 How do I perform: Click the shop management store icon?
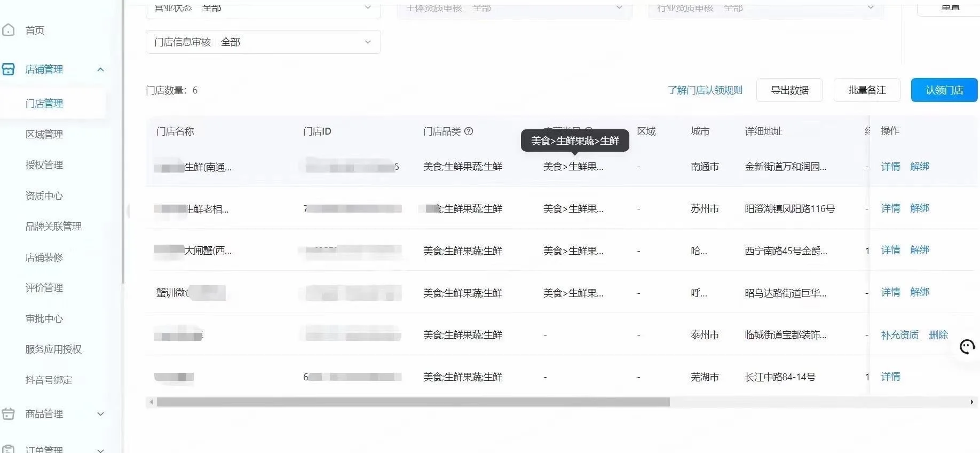(9, 69)
